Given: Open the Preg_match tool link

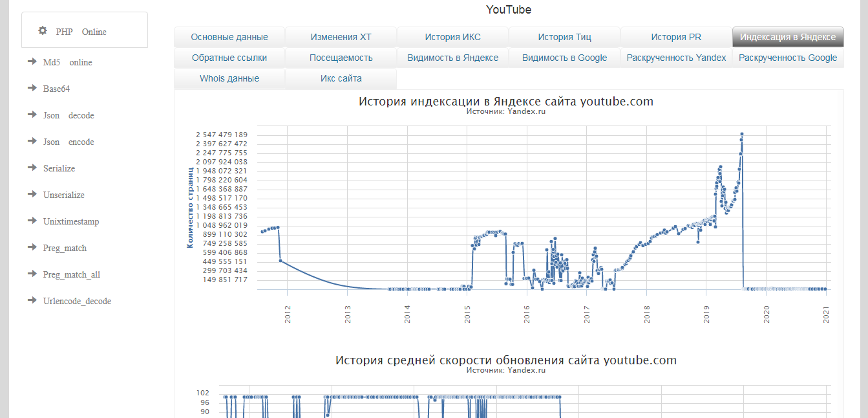Looking at the screenshot, I should coord(65,248).
